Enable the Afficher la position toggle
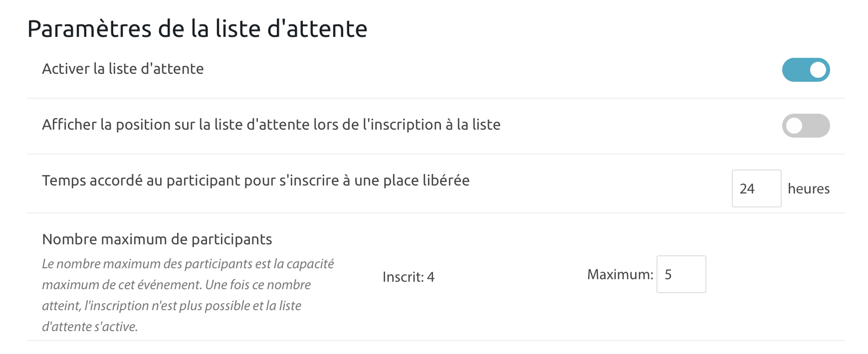868x354 pixels. pyautogui.click(x=806, y=126)
